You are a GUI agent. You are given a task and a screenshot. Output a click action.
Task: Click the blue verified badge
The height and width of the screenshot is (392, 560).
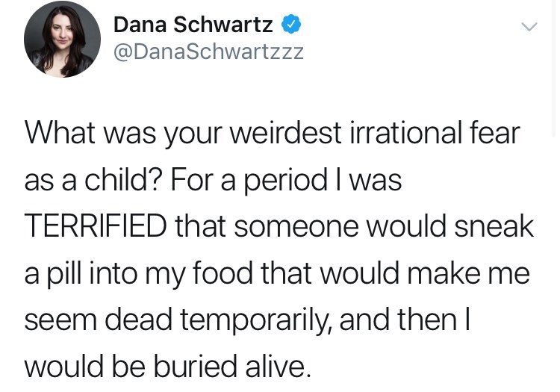[290, 25]
